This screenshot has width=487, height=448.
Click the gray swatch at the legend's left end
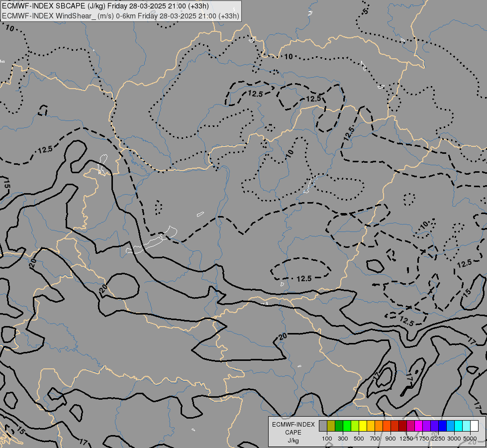pos(323,426)
